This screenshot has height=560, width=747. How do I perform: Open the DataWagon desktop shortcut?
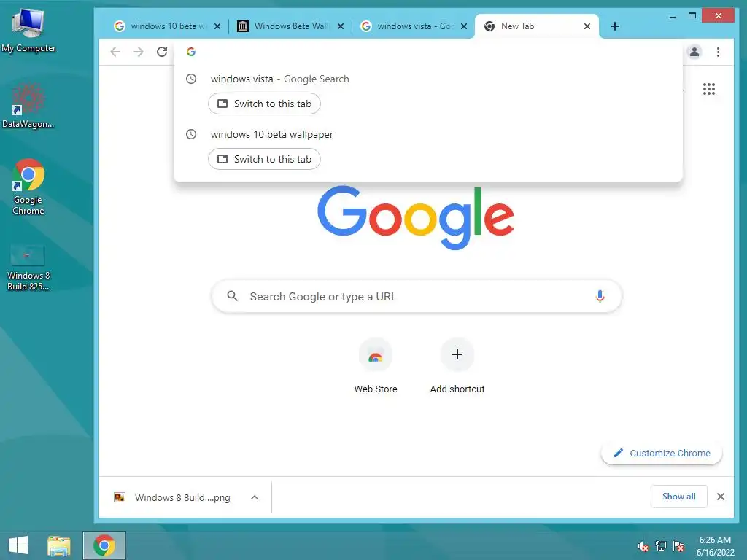28,106
